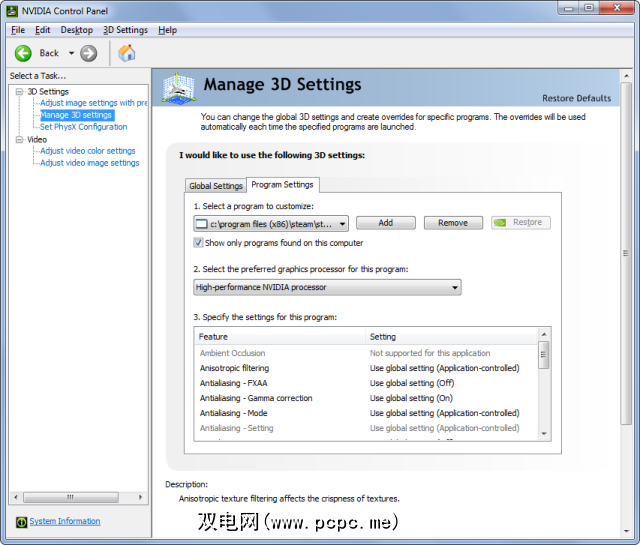Click main panel scroll up arrow
640x545 pixels.
pos(626,76)
